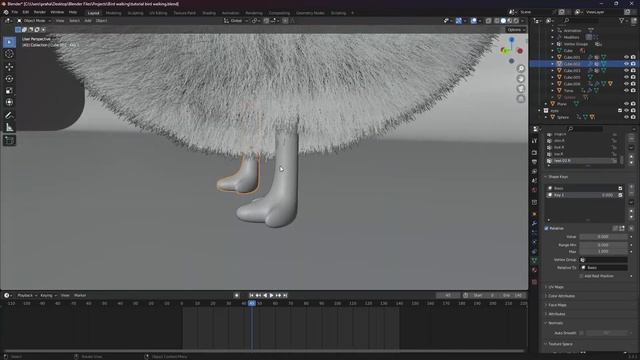Play animation forward in timeline

click(271, 295)
